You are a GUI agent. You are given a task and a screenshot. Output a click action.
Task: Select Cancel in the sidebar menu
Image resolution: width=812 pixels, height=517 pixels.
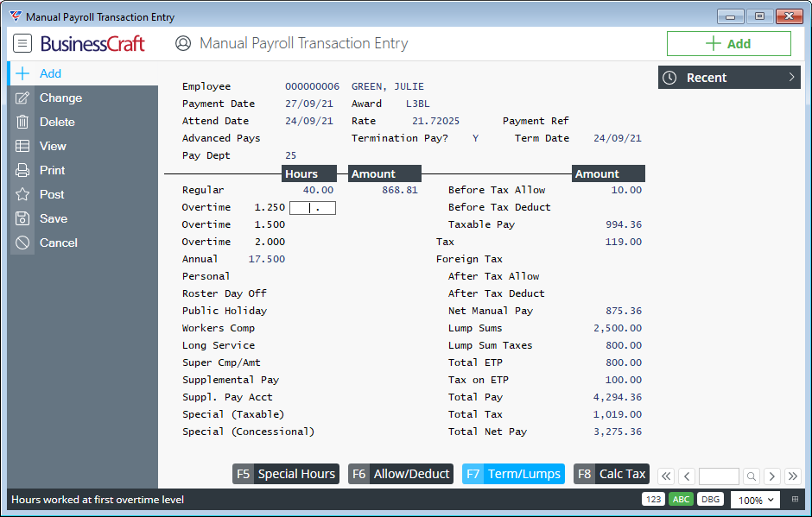point(83,243)
